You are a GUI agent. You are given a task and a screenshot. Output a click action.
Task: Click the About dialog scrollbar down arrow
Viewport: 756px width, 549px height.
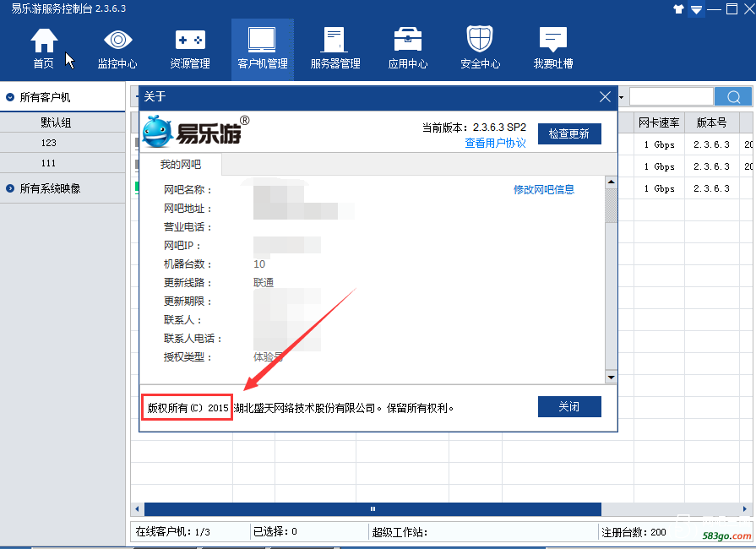coord(611,377)
